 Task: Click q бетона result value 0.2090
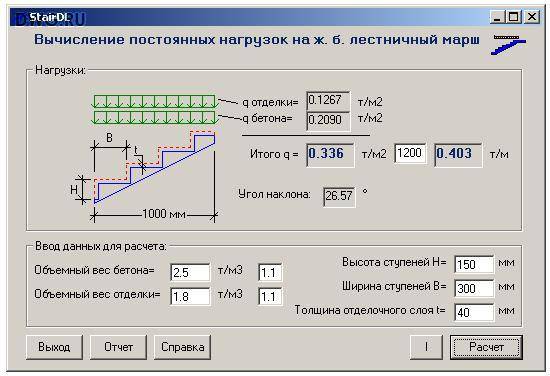click(x=328, y=121)
